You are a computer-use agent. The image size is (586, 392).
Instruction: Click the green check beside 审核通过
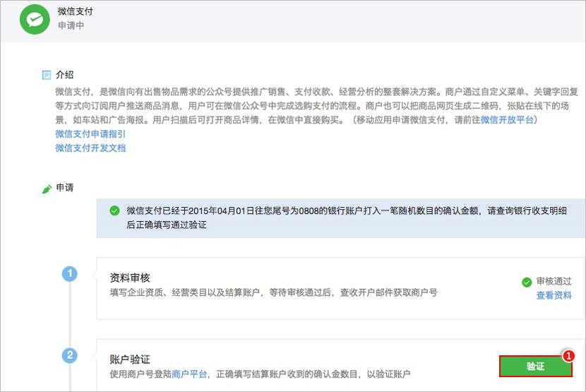[526, 282]
